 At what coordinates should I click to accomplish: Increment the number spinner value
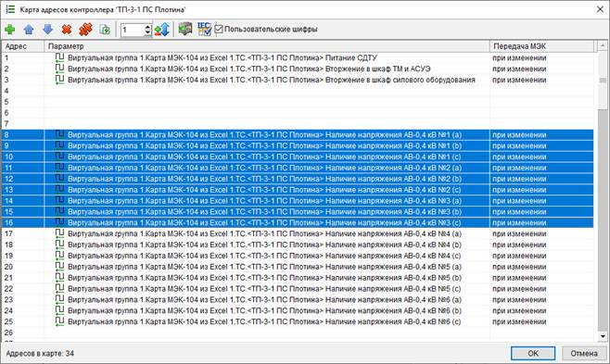click(x=147, y=27)
